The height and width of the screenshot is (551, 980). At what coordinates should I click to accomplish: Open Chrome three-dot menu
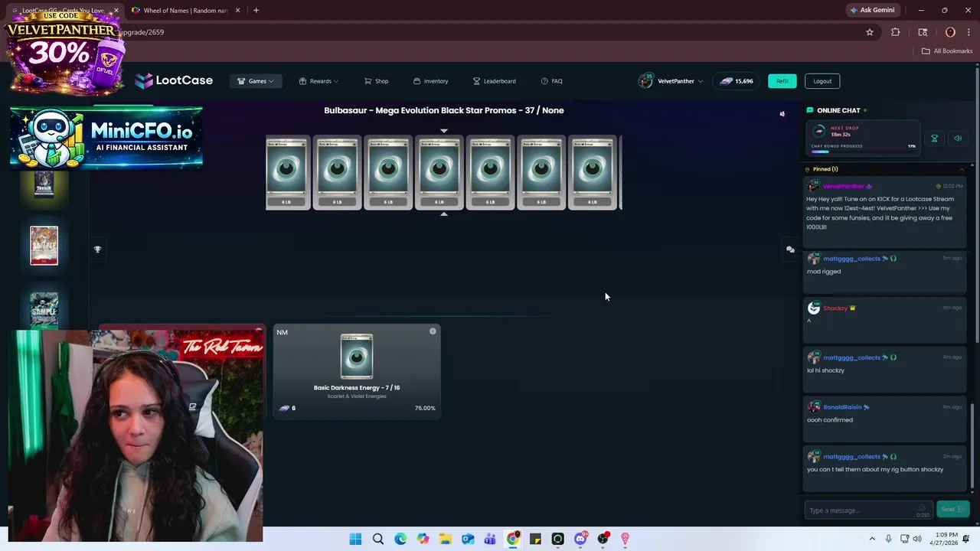tap(968, 32)
